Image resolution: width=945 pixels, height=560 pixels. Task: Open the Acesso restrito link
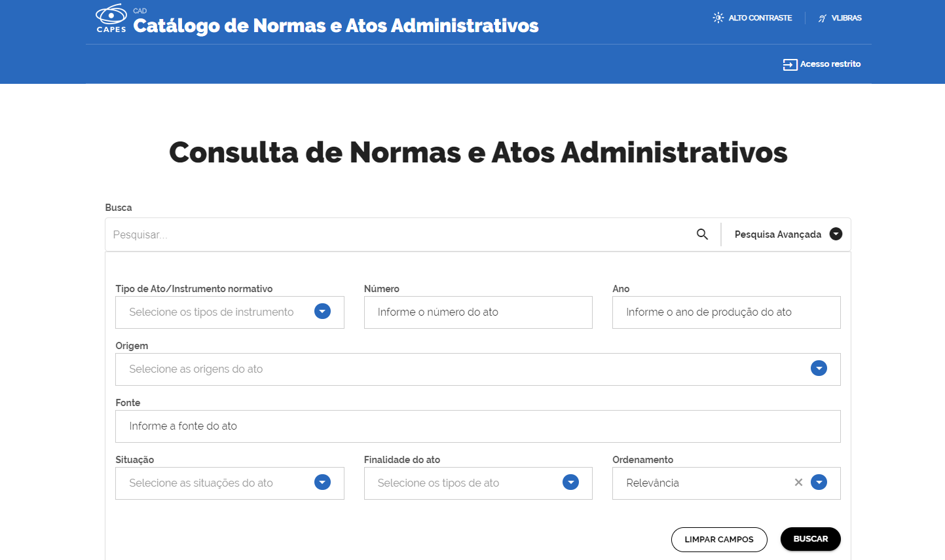click(x=830, y=64)
